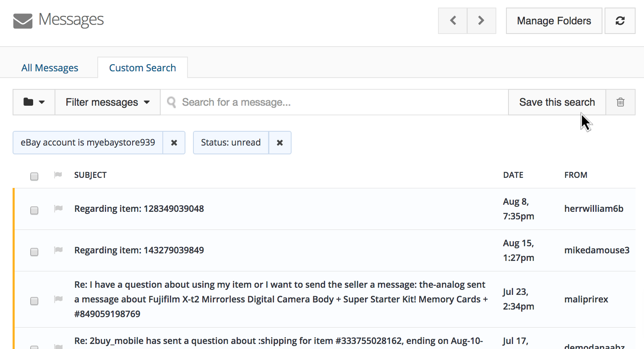Select checkbox for mikedamouse3 message
The image size is (644, 349).
pos(34,252)
